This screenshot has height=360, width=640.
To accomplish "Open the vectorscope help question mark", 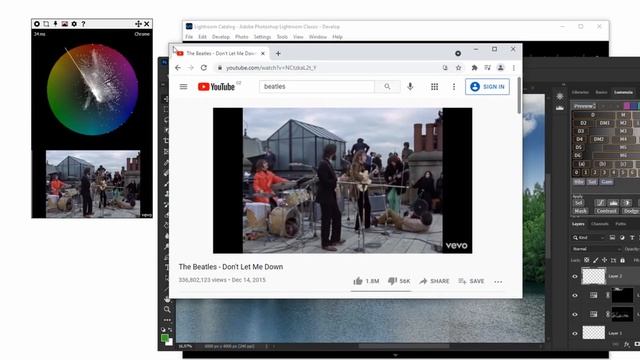I will (x=83, y=24).
